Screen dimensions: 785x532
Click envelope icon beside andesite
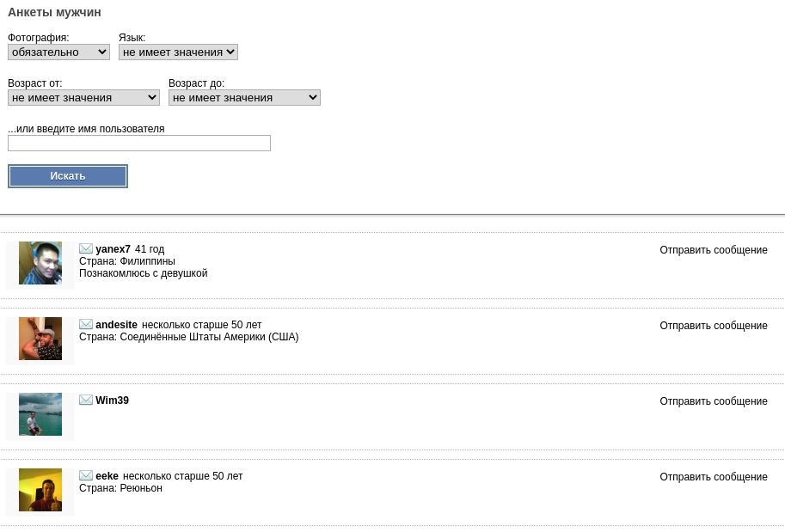pos(86,325)
